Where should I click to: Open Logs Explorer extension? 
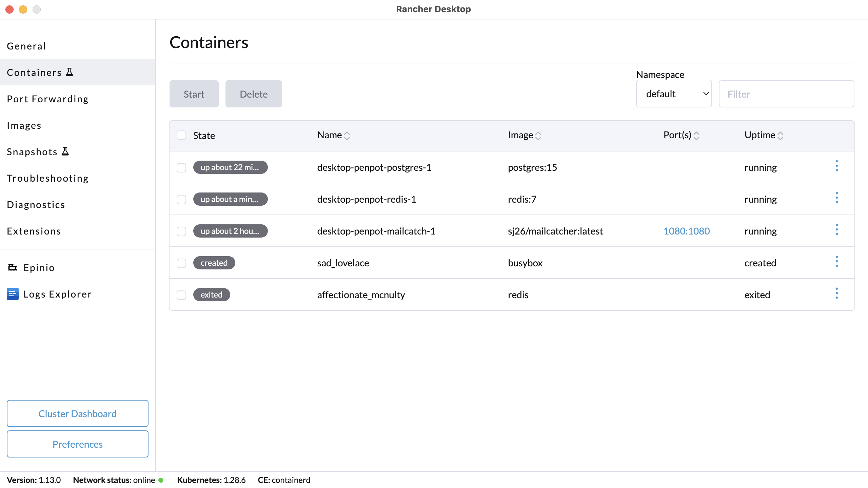[x=78, y=294]
